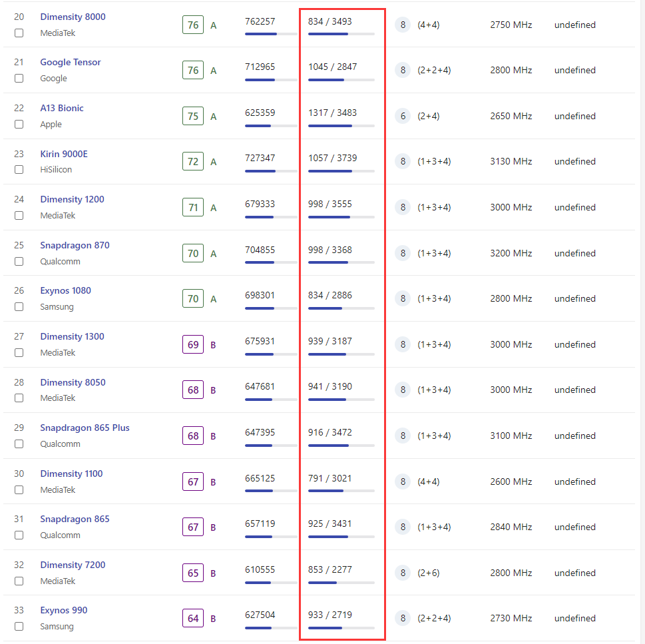Click the 64 score badge for Exynos 990
645x644 pixels.
(193, 619)
